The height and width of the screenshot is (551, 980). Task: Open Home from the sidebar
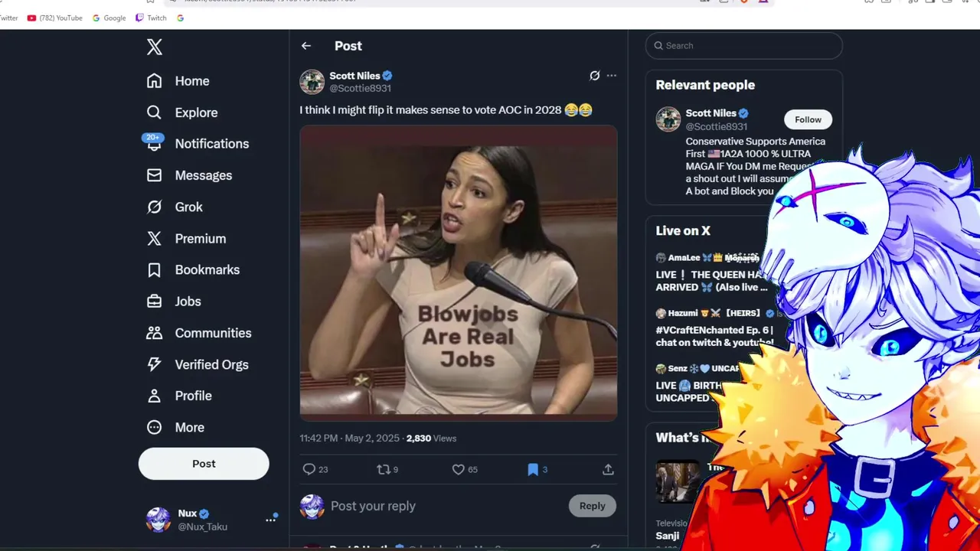pos(192,81)
